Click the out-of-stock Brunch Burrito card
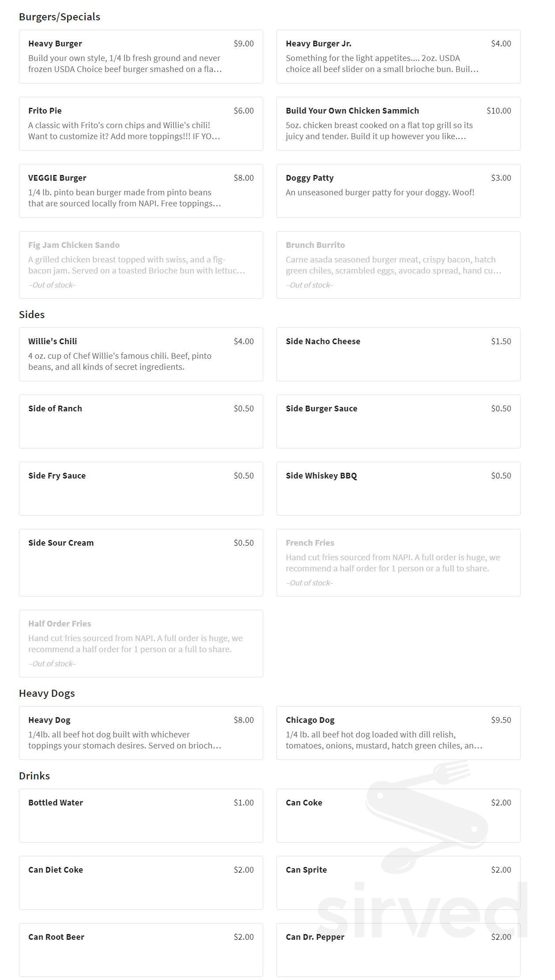555x980 pixels. point(398,265)
